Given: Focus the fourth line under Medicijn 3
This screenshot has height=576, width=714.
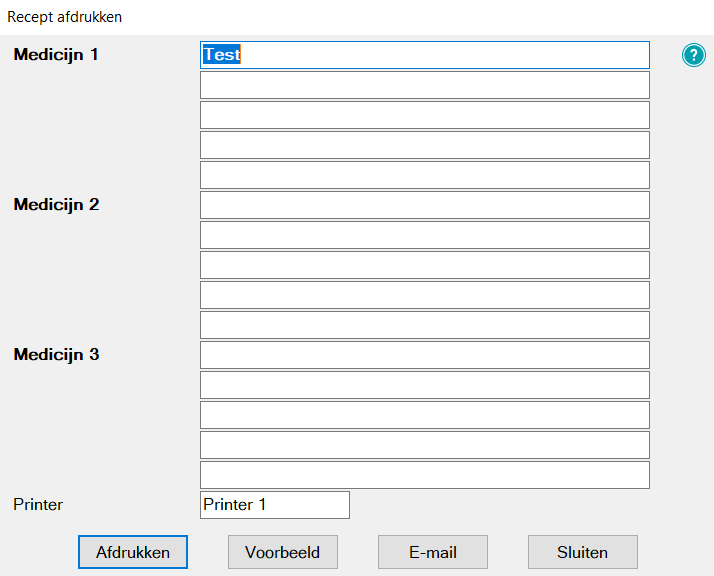Looking at the screenshot, I should point(425,445).
